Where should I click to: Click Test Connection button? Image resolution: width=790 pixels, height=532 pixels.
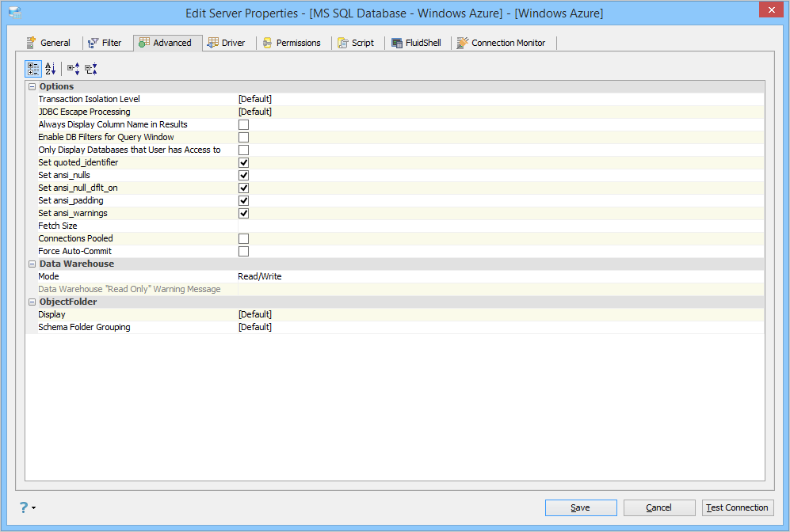click(738, 507)
